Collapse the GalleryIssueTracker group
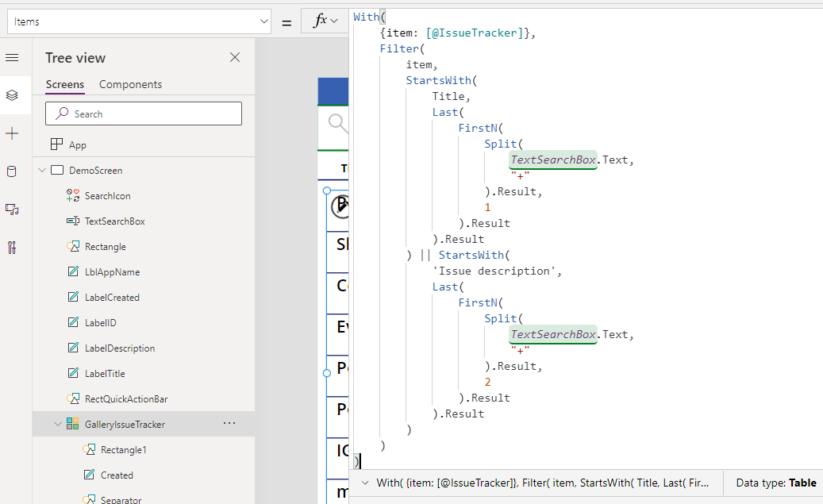 (57, 424)
